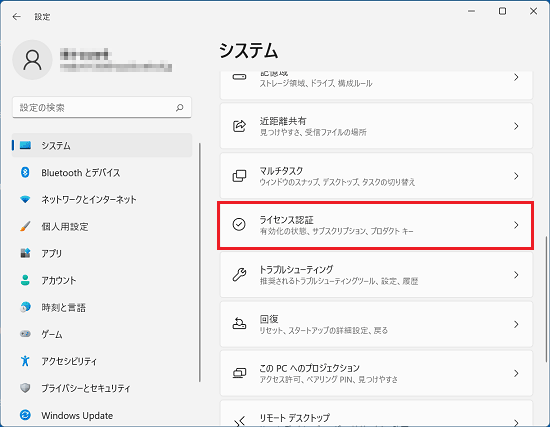This screenshot has height=427, width=550.
Task: Expand 回復 row chevron
Action: click(516, 324)
